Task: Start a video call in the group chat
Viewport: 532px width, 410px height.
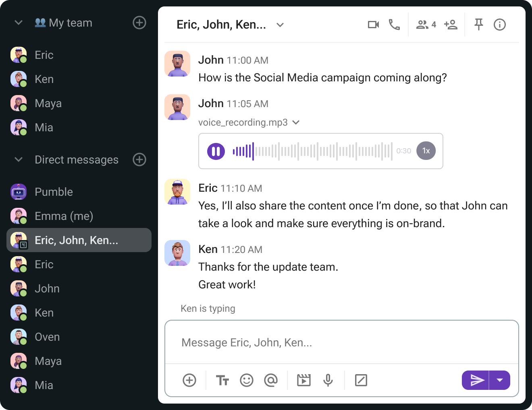Action: 373,25
